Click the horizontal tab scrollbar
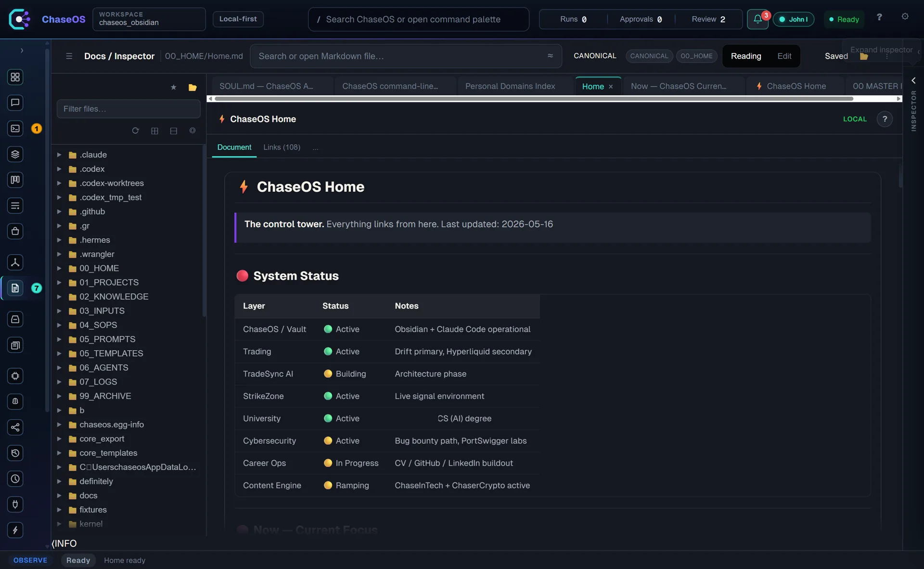This screenshot has width=924, height=569. [534, 99]
